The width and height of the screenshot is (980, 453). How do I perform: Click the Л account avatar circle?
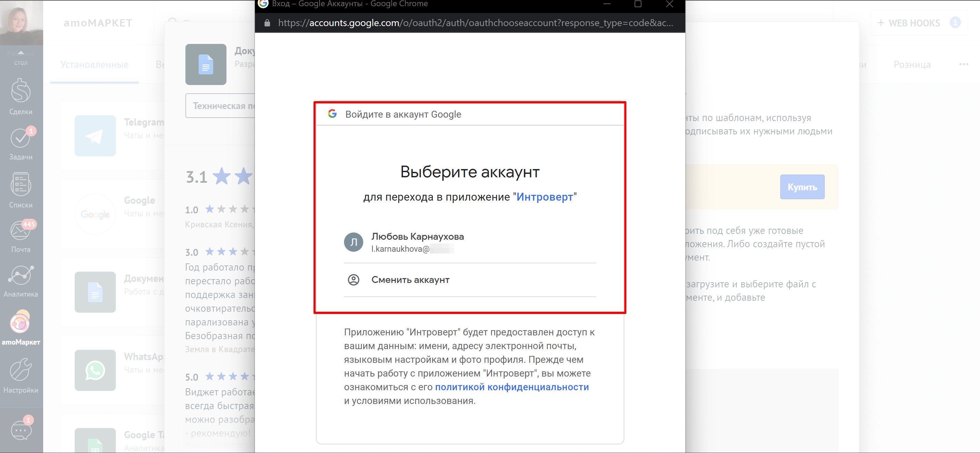click(353, 242)
